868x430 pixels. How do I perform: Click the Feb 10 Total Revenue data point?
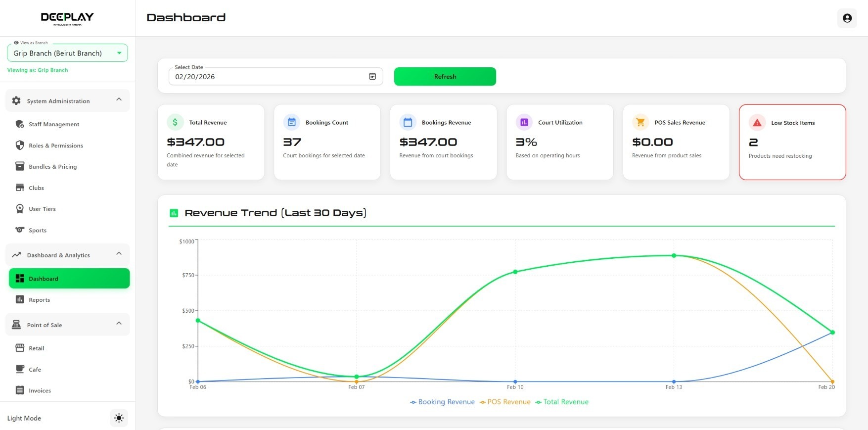point(515,272)
